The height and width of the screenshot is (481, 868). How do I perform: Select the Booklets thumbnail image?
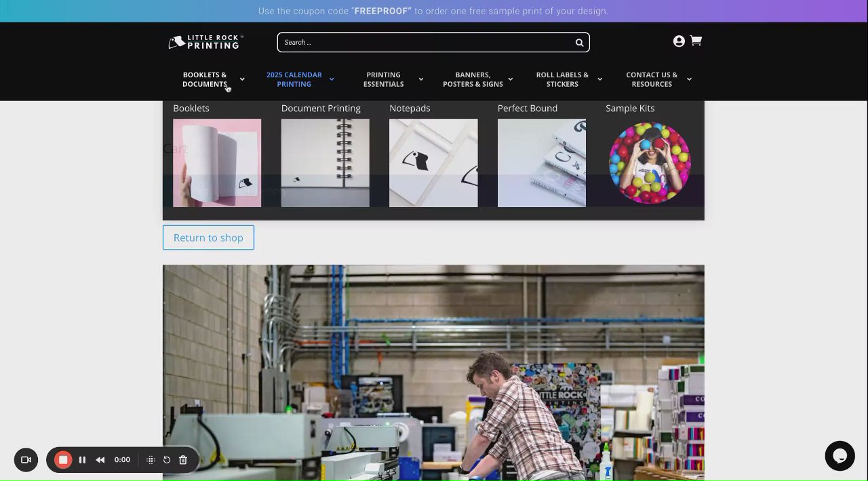pos(217,163)
